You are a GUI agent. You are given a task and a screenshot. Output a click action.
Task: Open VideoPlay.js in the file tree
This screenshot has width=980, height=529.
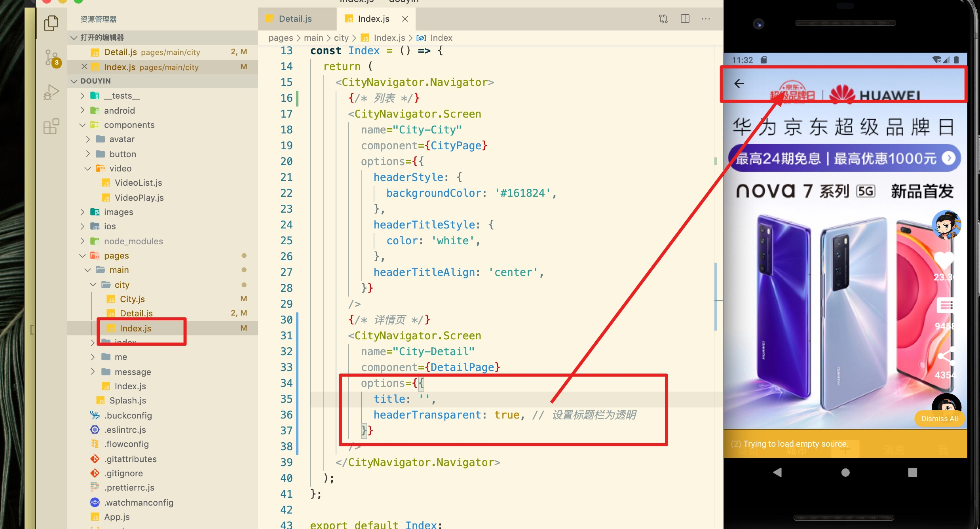[163, 197]
